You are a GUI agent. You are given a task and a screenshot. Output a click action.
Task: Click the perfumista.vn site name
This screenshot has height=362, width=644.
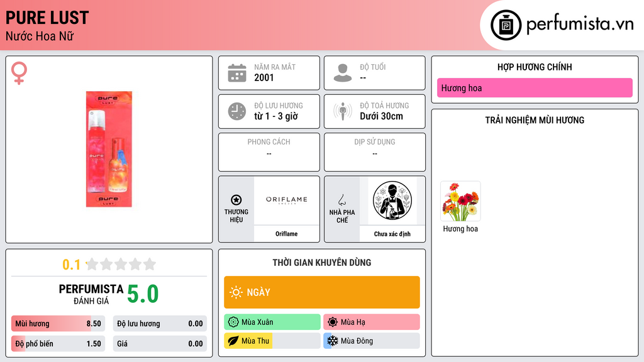coord(580,24)
